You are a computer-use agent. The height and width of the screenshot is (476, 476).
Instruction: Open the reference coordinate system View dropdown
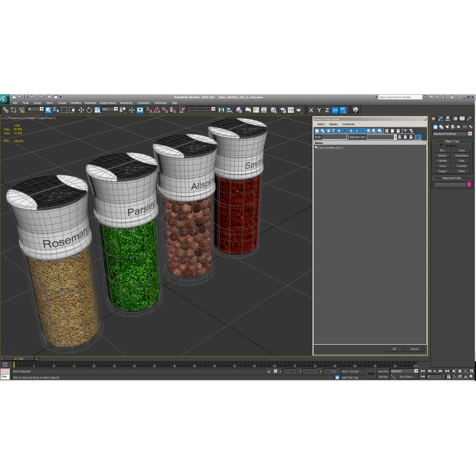click(110, 109)
